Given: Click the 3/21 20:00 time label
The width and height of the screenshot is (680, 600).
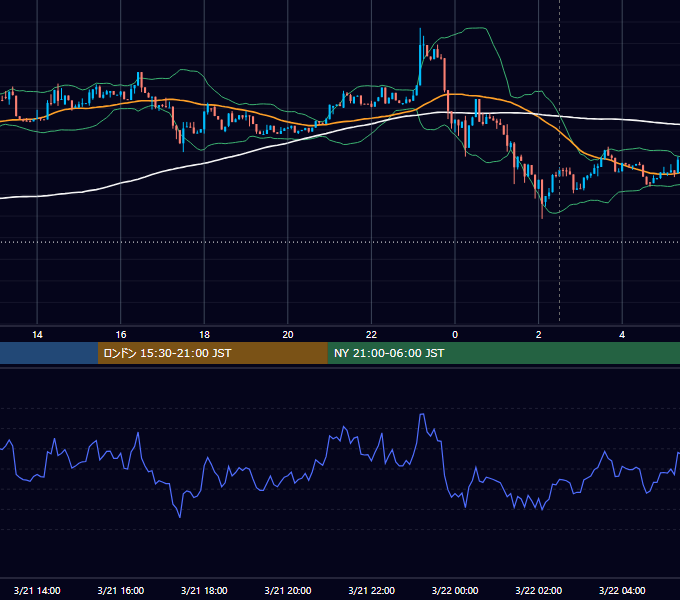Looking at the screenshot, I should tap(288, 590).
